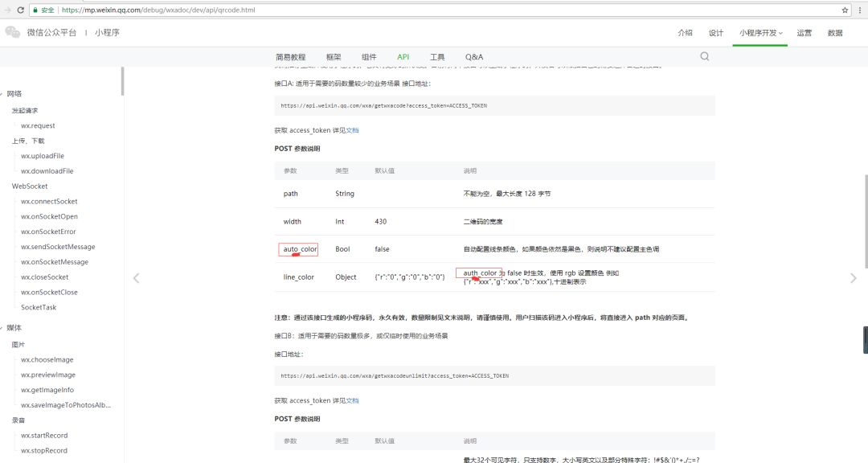Click the auto_color parameter cell
This screenshot has width=868, height=463.
coord(300,249)
